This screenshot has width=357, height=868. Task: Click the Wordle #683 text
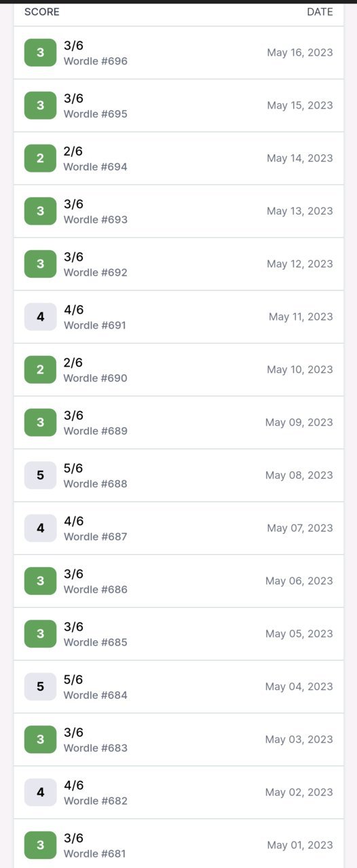click(96, 748)
